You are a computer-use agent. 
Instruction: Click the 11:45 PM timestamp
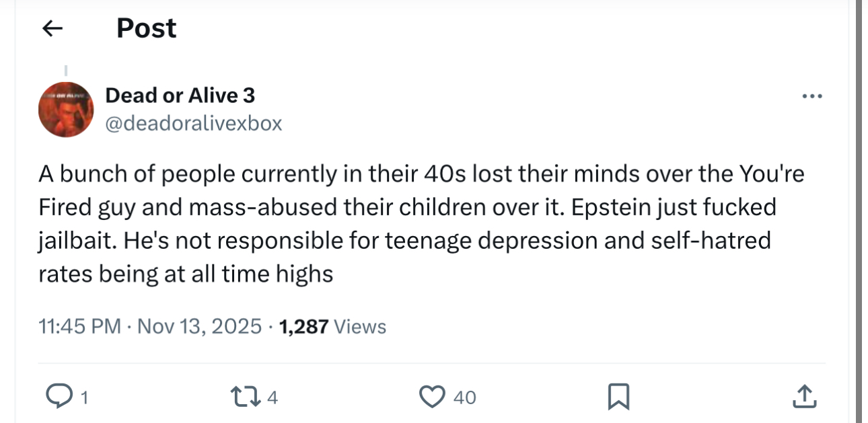point(80,327)
